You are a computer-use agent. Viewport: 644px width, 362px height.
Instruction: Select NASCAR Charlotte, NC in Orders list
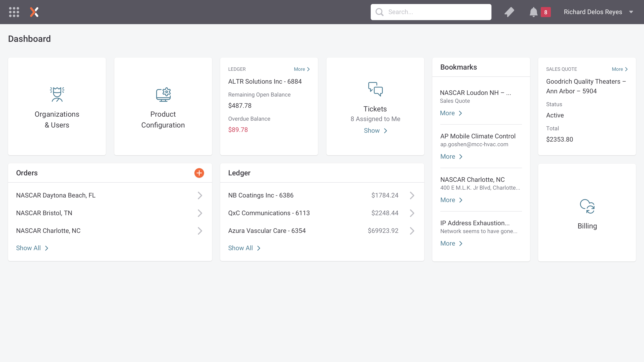click(x=48, y=231)
